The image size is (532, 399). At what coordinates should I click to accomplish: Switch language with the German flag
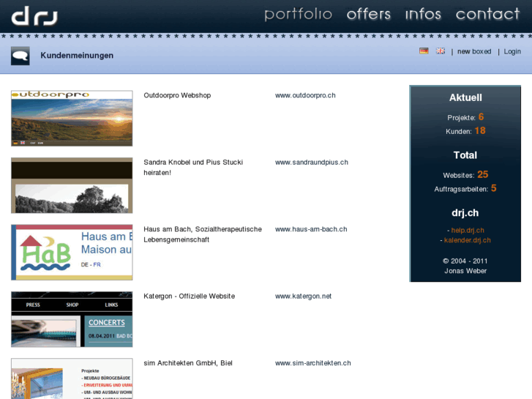point(424,51)
